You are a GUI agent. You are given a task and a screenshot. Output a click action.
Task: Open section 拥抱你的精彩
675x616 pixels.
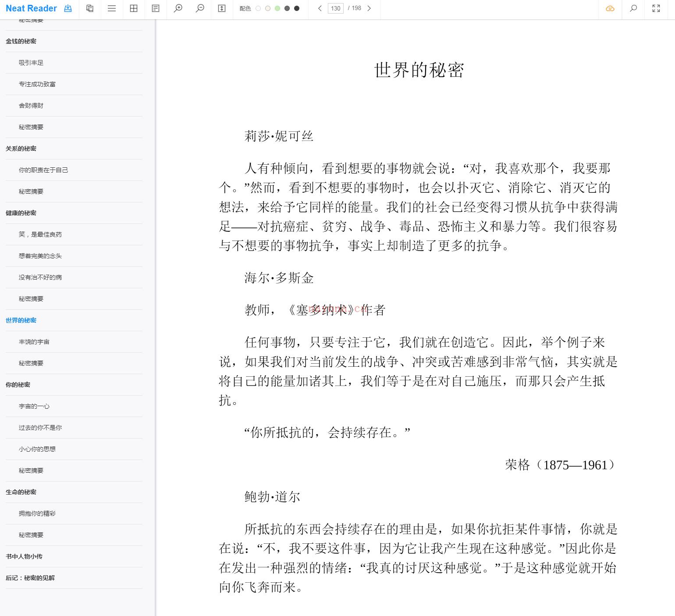(x=37, y=513)
